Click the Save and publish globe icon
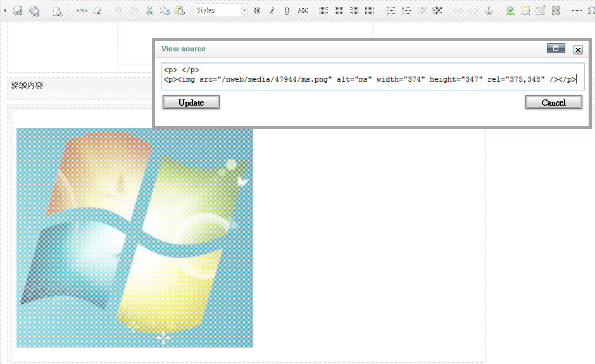 [x=35, y=11]
